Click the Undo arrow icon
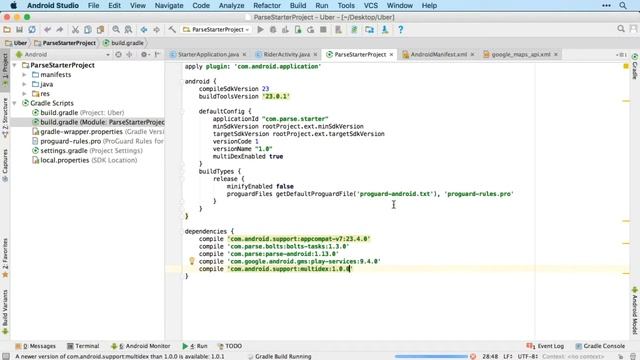The image size is (640, 360). coord(47,29)
